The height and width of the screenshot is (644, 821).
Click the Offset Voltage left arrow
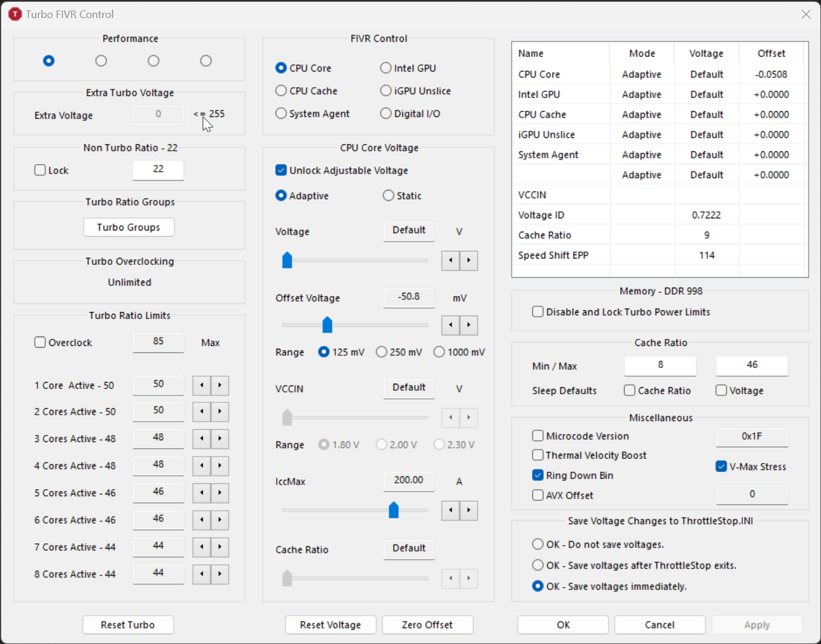(451, 325)
